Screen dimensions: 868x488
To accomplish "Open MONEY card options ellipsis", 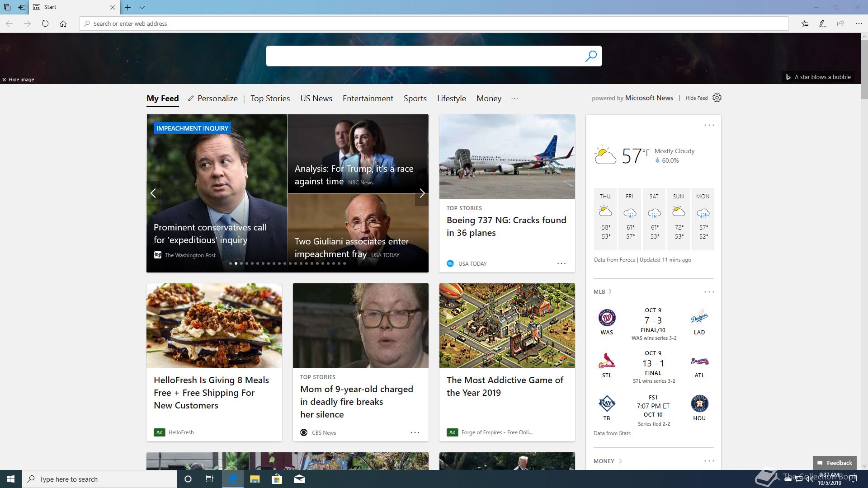I will [x=709, y=461].
